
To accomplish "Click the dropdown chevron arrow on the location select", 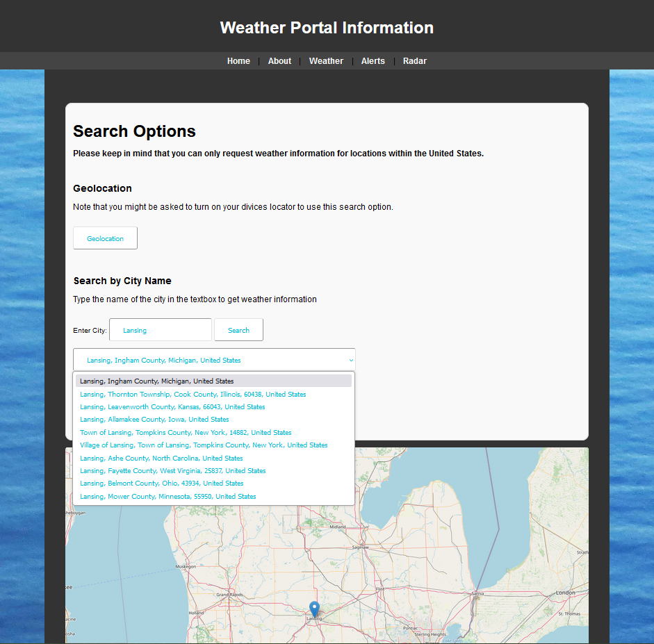I will point(351,361).
